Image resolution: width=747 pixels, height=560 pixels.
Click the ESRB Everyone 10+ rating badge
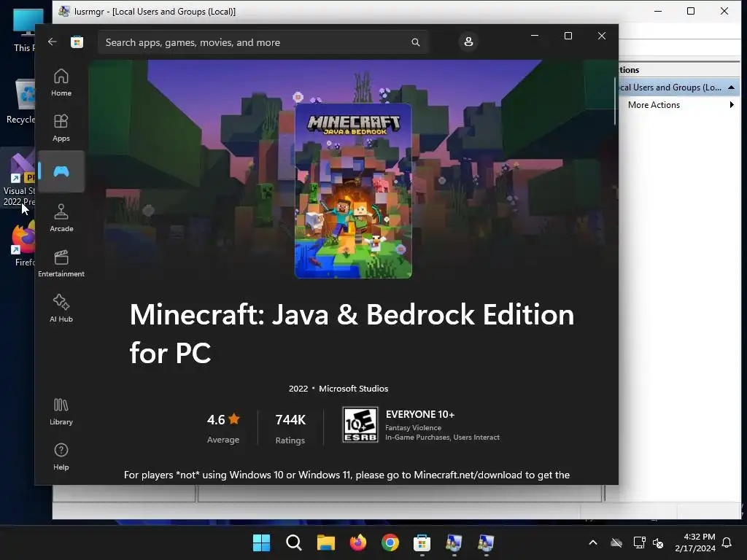[360, 424]
